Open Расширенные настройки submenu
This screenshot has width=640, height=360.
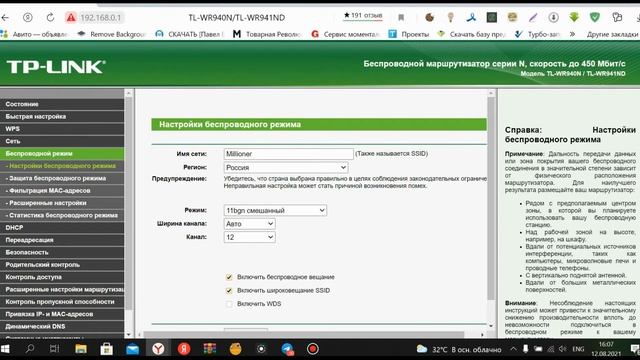(x=62, y=203)
